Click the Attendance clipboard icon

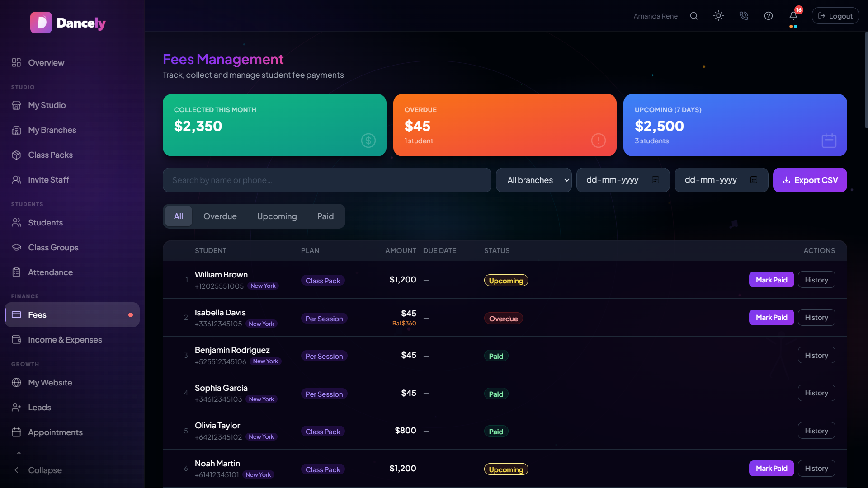(17, 272)
